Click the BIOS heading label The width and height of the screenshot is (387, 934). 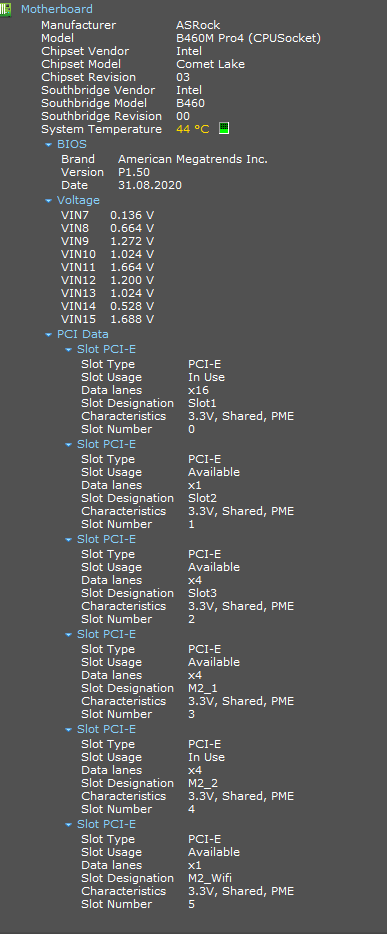pyautogui.click(x=71, y=144)
